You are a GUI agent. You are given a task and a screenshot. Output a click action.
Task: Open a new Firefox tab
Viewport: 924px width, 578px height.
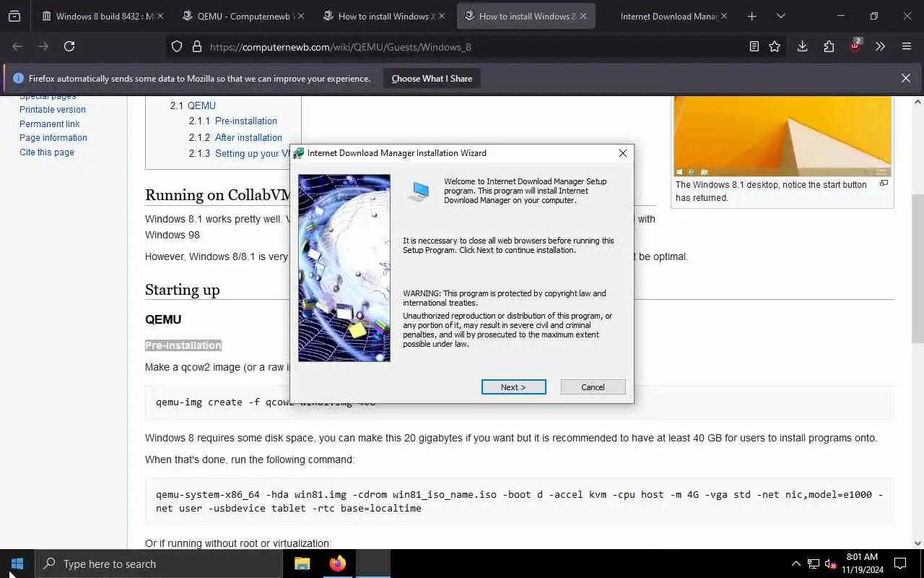(x=751, y=16)
